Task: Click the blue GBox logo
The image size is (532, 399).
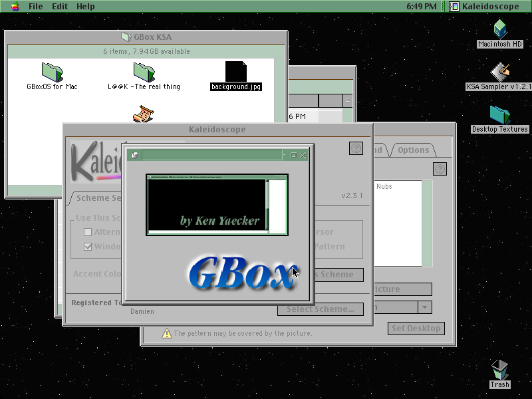Action: tap(243, 273)
